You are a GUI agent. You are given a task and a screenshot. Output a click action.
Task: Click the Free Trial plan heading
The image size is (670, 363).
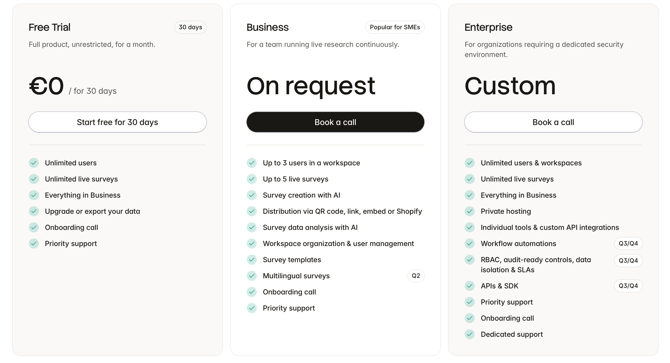50,27
